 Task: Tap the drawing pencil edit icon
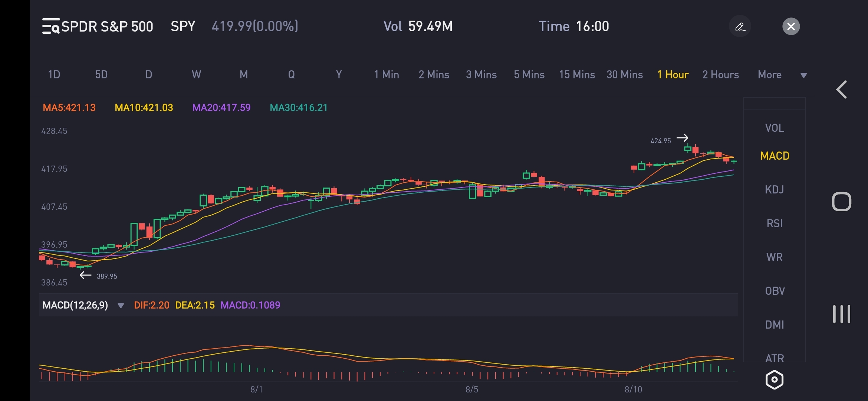pos(740,26)
